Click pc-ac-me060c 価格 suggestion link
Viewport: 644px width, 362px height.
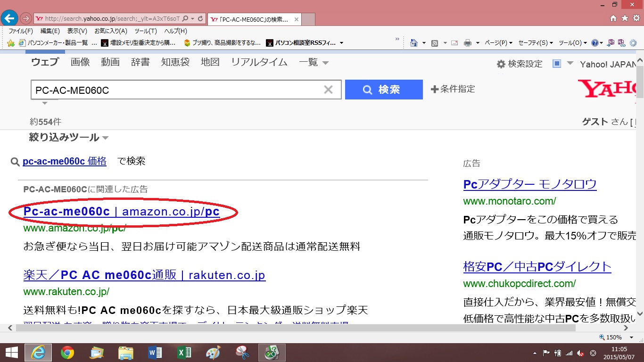pyautogui.click(x=65, y=161)
